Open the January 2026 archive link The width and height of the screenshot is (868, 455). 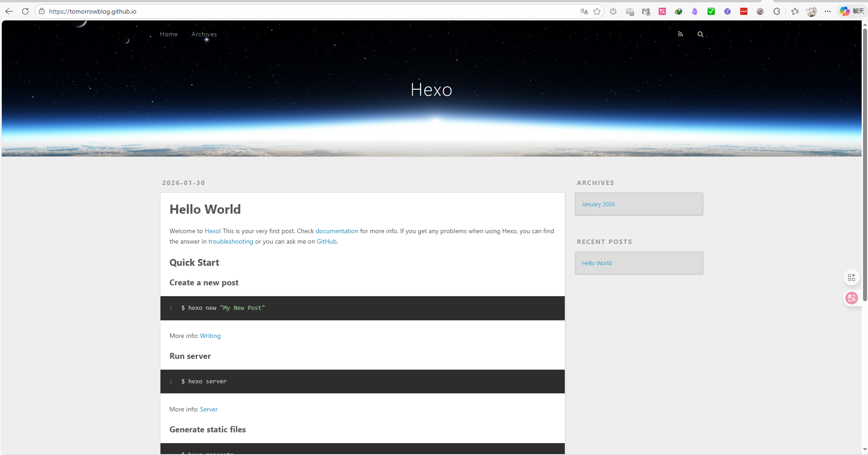tap(598, 204)
